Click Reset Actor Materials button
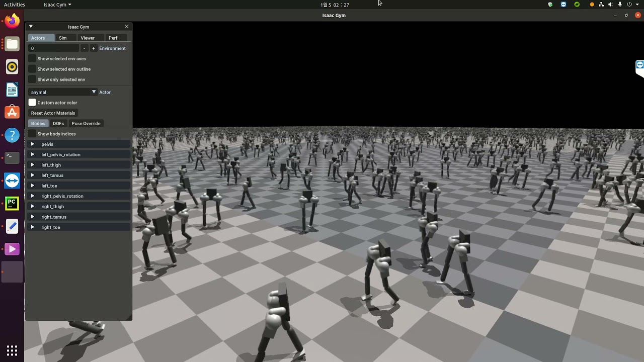This screenshot has height=362, width=644. (53, 113)
